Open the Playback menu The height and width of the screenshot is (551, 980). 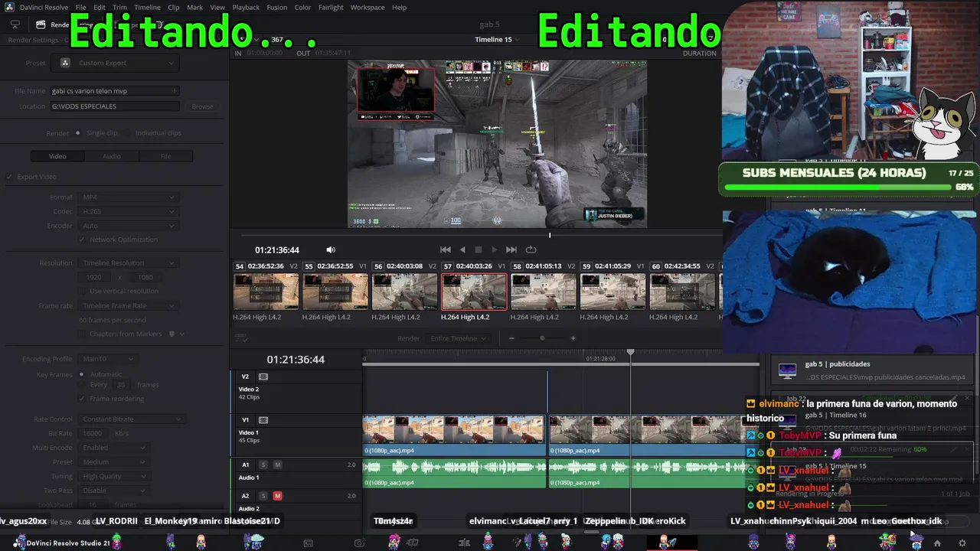(x=246, y=7)
